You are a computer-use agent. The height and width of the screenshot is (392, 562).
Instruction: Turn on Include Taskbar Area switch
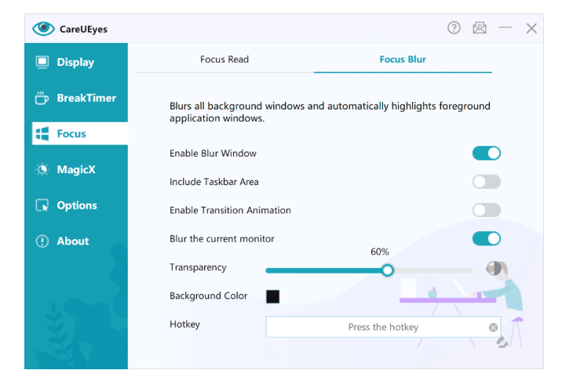[486, 182]
